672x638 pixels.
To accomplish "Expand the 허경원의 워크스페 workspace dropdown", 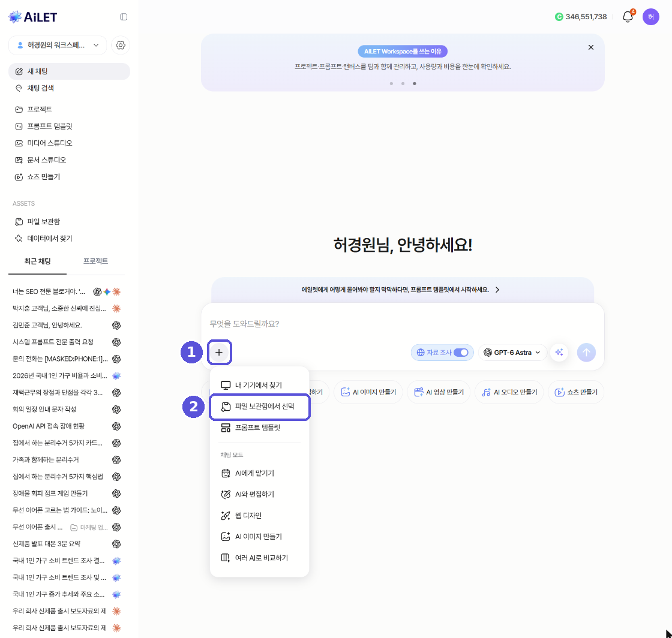I will (x=58, y=45).
